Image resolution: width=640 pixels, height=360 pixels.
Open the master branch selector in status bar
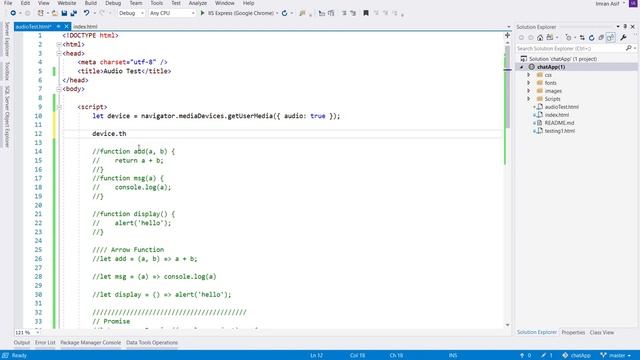(x=616, y=356)
